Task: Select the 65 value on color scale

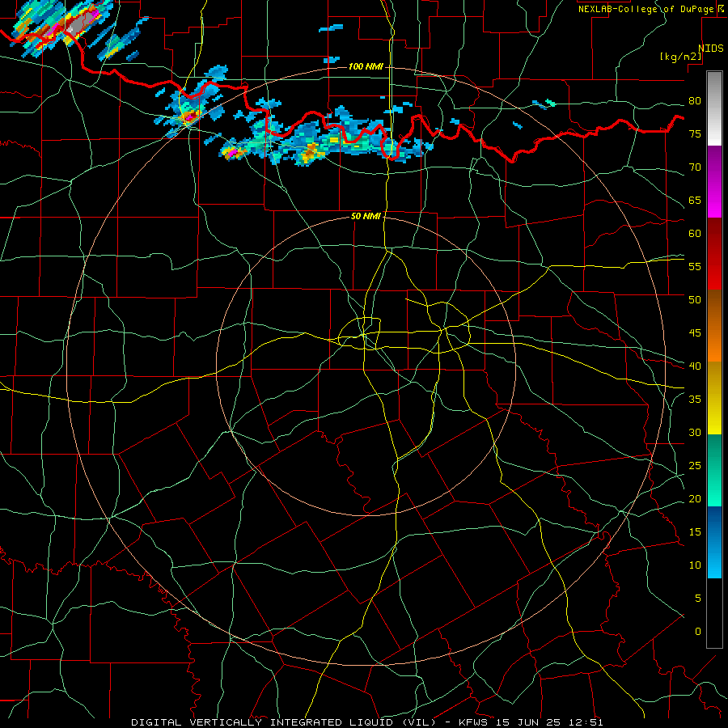Action: pos(695,200)
